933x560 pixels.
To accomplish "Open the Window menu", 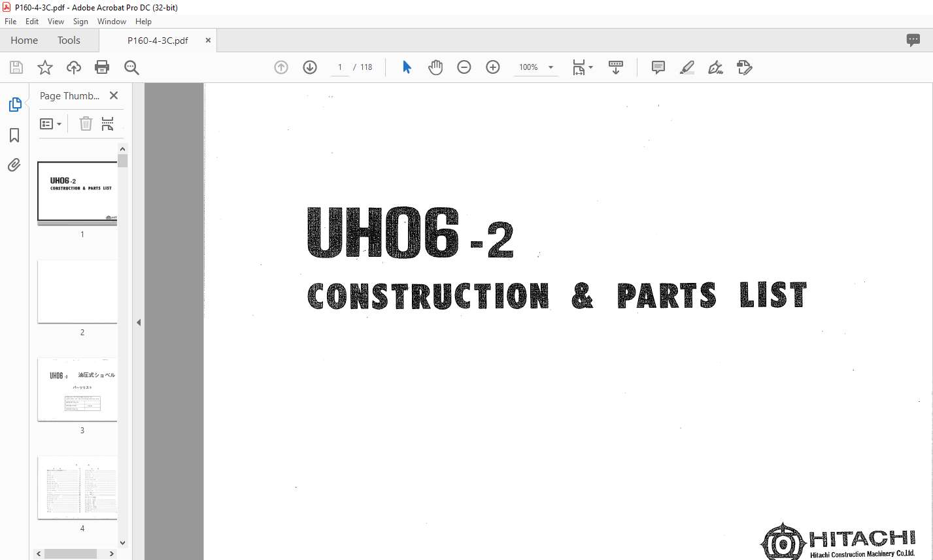I will click(112, 22).
